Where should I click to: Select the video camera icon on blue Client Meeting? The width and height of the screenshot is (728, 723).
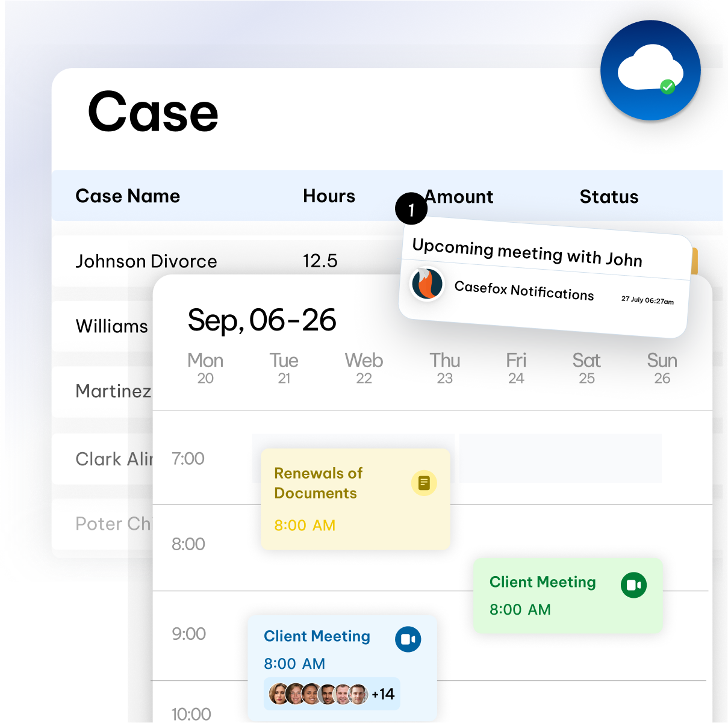pos(408,639)
